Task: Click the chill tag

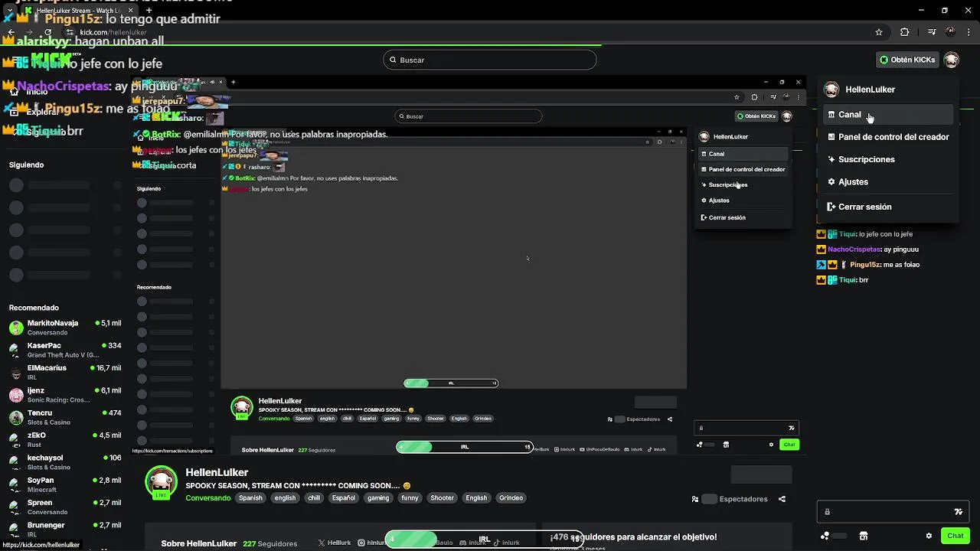Action: click(314, 497)
